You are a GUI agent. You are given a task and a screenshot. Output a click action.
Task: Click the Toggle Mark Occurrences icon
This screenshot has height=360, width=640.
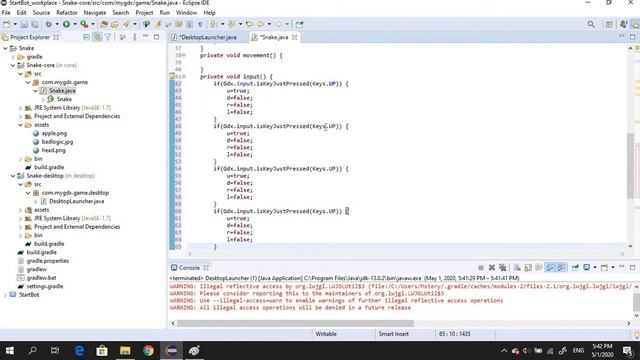tap(158, 24)
